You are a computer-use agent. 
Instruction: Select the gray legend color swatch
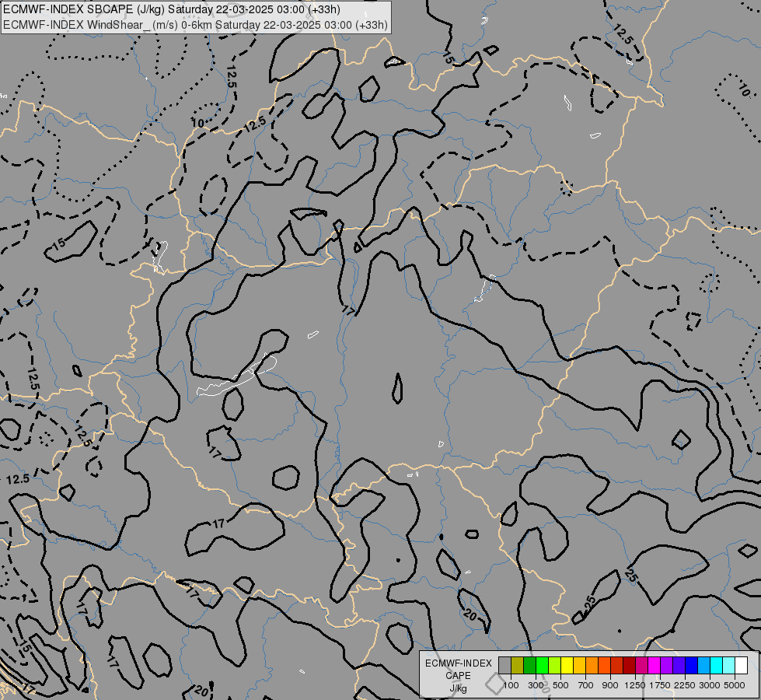click(x=504, y=666)
